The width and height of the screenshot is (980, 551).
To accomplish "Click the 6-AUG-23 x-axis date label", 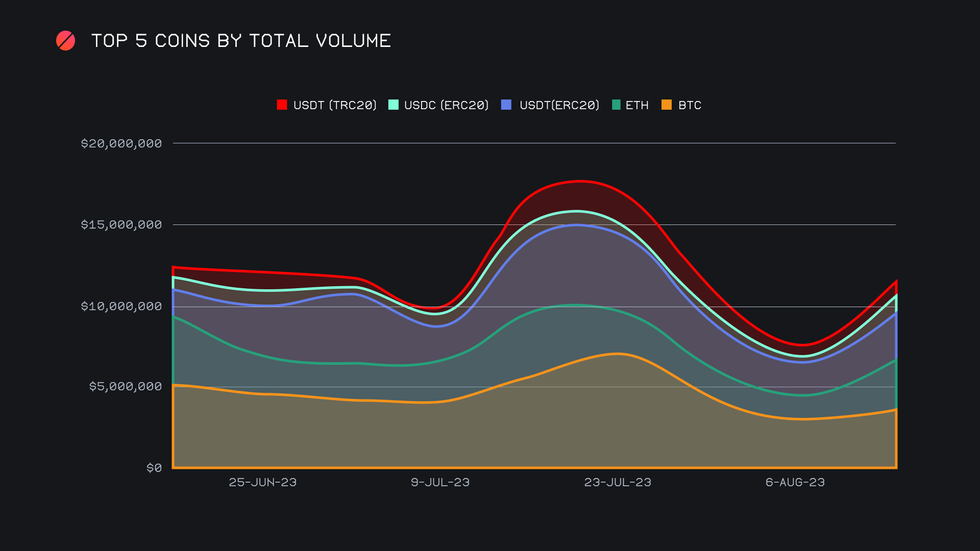I will point(795,482).
